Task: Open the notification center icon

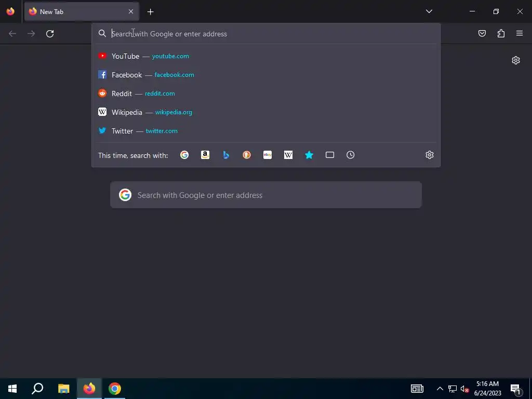Action: (x=515, y=389)
